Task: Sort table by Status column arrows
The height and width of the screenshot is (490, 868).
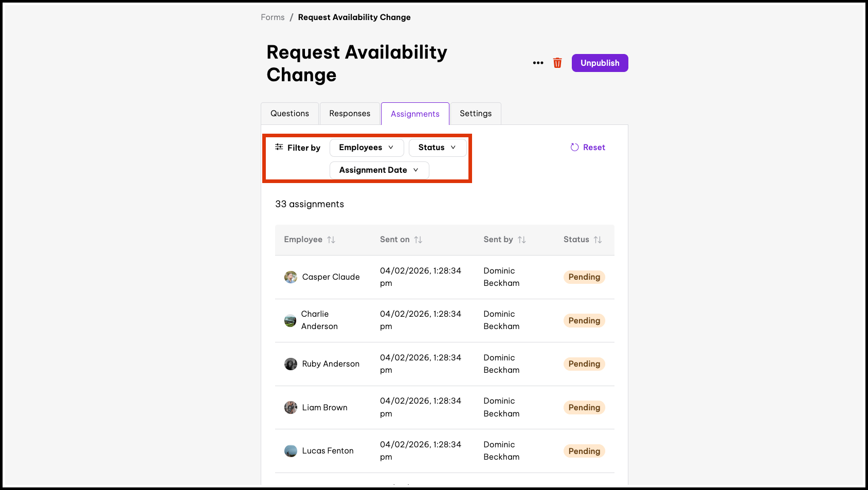Action: coord(598,240)
